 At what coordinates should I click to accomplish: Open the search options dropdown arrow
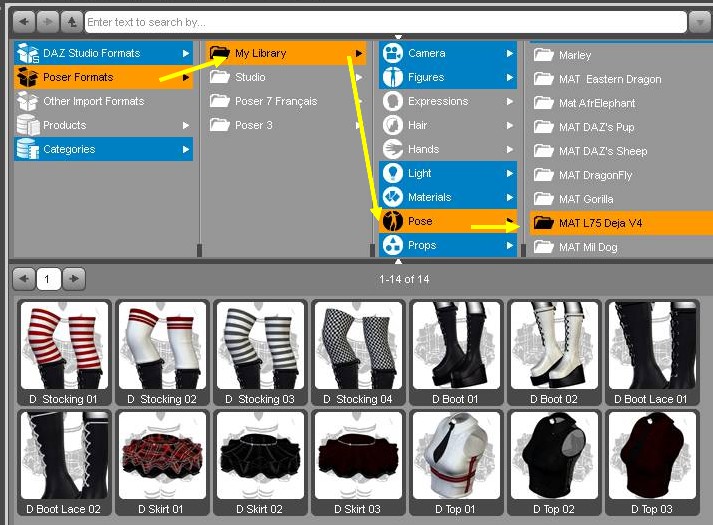point(699,22)
